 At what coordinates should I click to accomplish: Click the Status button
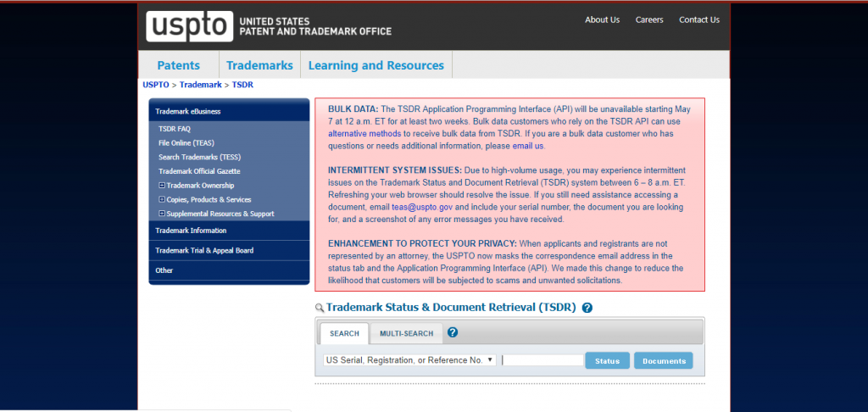[x=607, y=360]
